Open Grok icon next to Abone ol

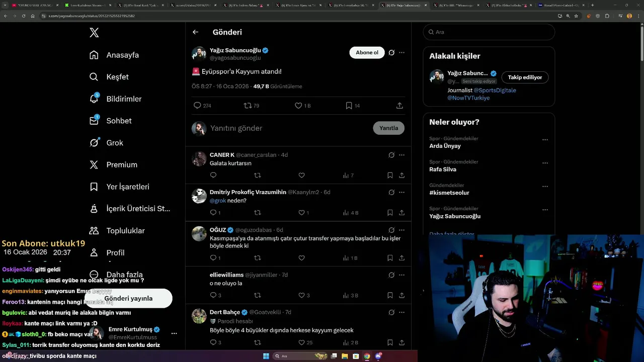pyautogui.click(x=391, y=52)
